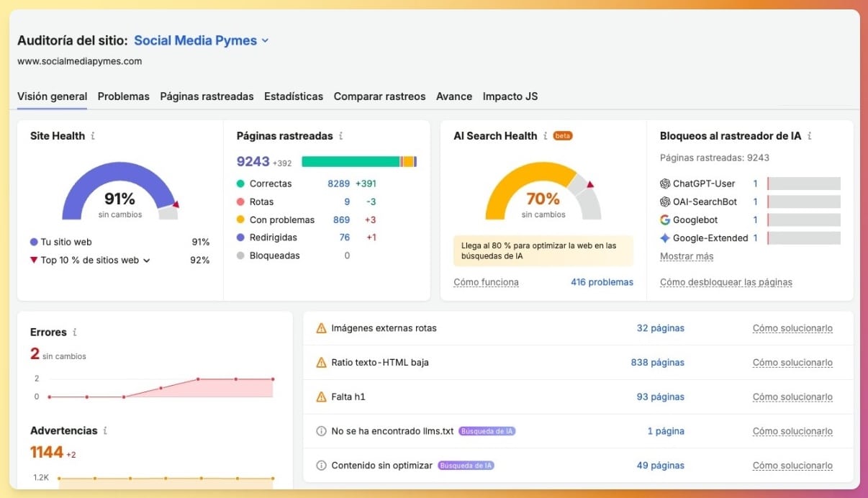Click the yellow Con problemas legend dot

coord(240,220)
